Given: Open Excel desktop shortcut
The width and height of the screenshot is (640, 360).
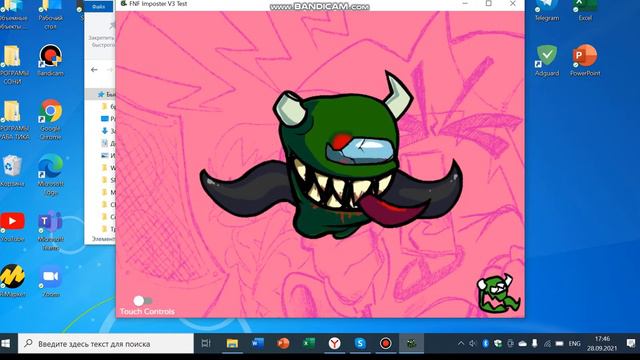Looking at the screenshot, I should [x=585, y=11].
